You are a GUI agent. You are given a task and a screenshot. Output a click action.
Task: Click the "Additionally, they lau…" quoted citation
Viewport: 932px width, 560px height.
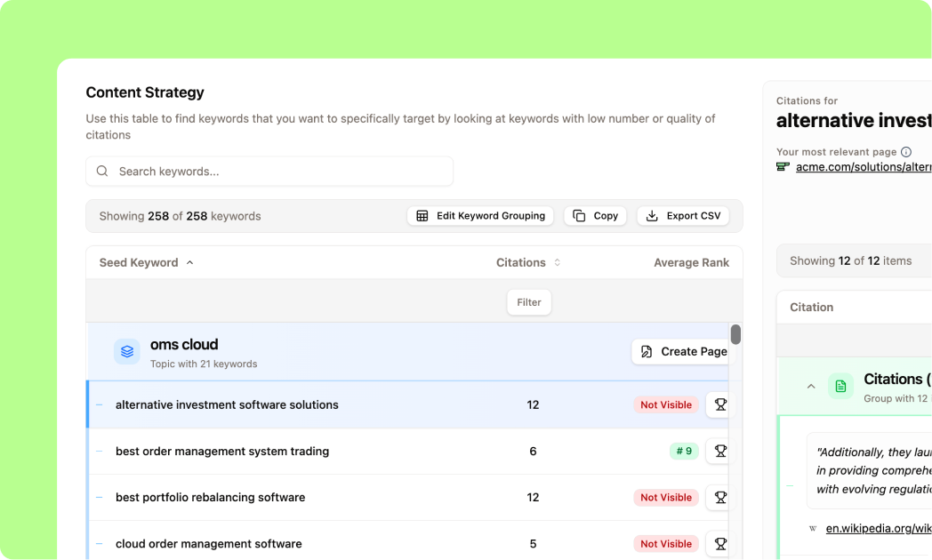pos(869,471)
